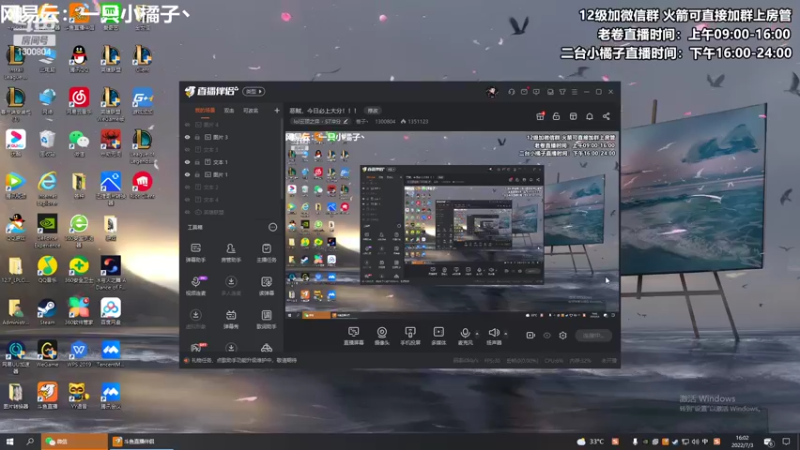Show the hidden 文本 2 source
Viewport: 800px width, 450px height.
(187, 187)
